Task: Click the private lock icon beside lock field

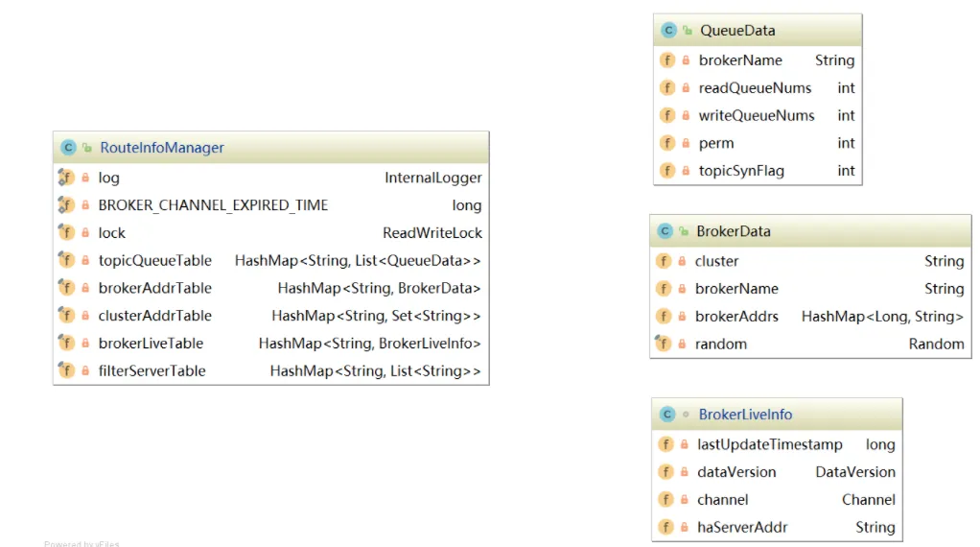Action: [x=85, y=232]
